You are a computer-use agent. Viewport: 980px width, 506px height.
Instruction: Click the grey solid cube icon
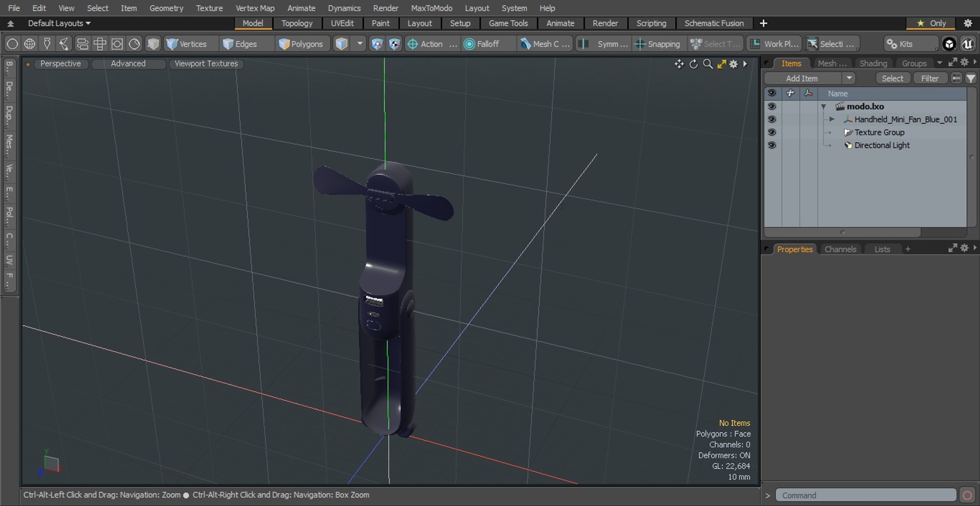pyautogui.click(x=153, y=44)
